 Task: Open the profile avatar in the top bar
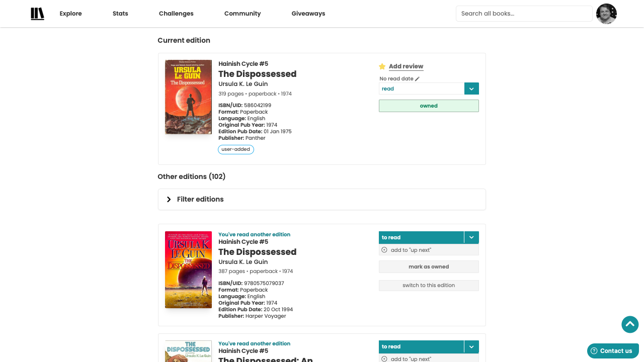[606, 14]
